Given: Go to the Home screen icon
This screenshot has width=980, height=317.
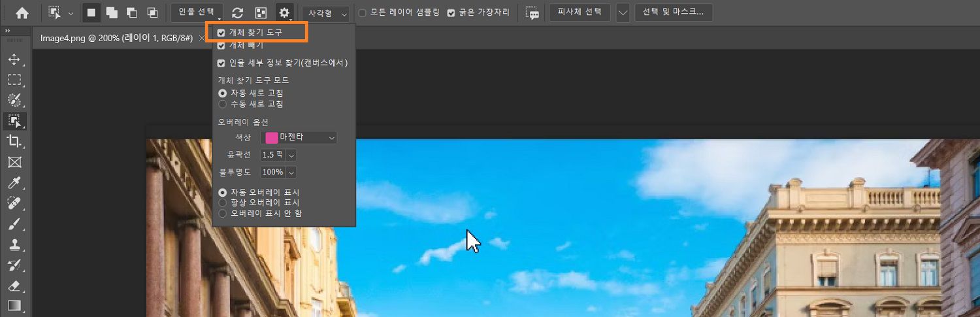Looking at the screenshot, I should [x=22, y=13].
